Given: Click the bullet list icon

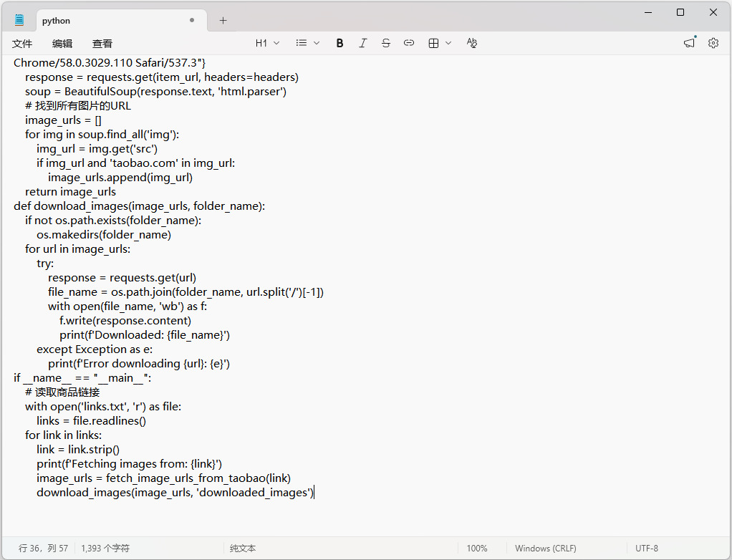Looking at the screenshot, I should tap(302, 43).
